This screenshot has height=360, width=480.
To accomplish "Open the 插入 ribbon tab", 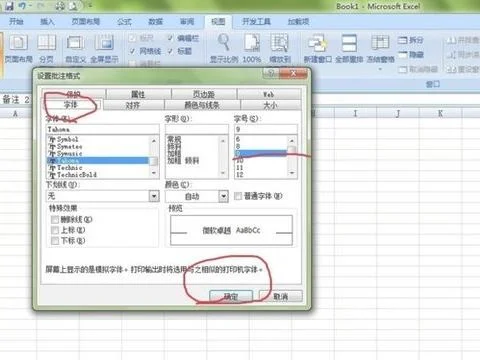I will coord(47,22).
